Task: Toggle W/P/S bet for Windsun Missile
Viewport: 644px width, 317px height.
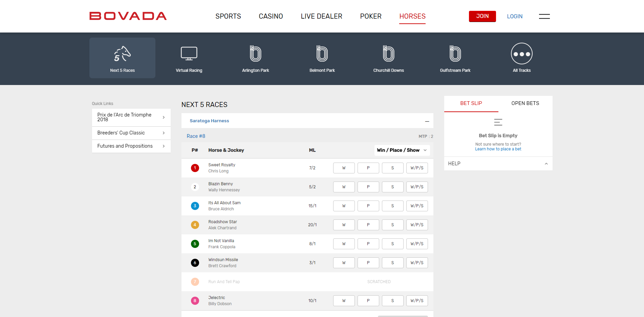Action: (x=417, y=262)
